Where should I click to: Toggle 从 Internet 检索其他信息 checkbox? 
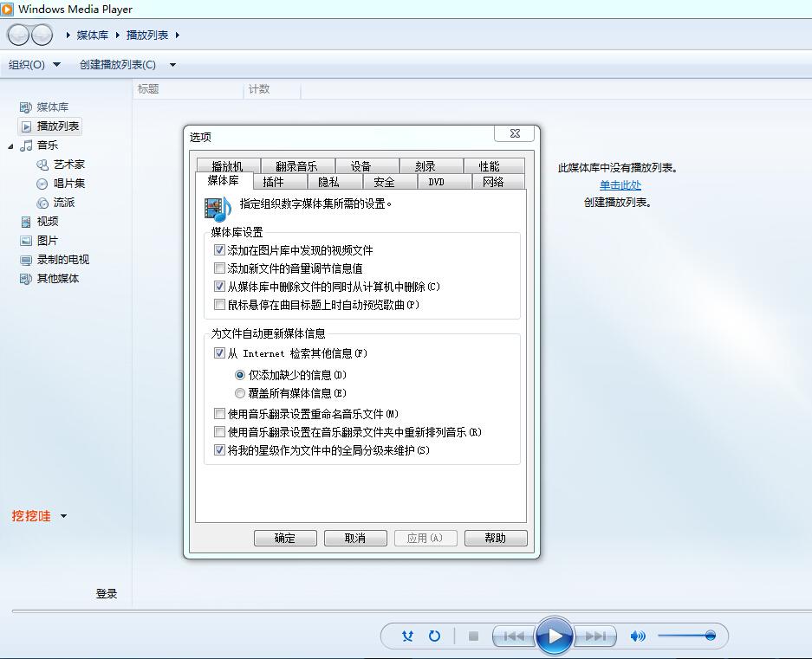[x=219, y=353]
